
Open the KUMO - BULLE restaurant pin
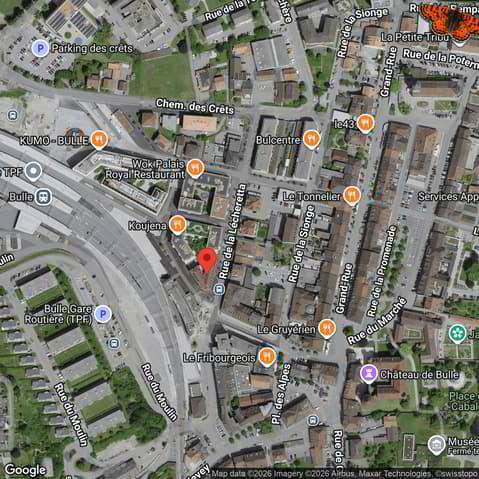point(99,139)
